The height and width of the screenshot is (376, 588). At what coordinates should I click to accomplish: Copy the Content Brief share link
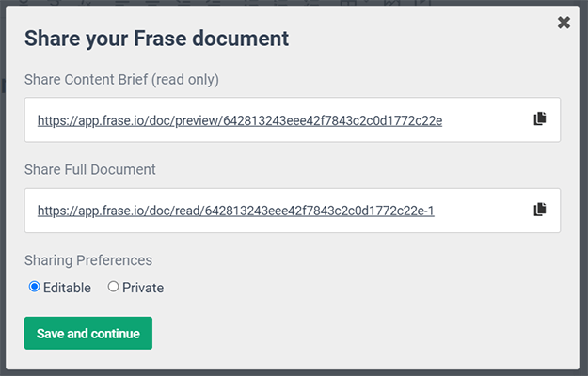(539, 119)
